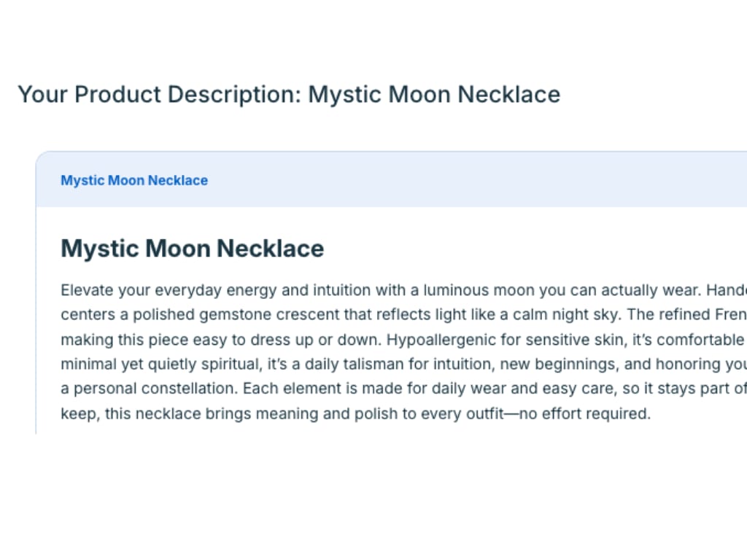Click the words 'polished gemstone crescent'
This screenshot has width=747, height=560.
pos(231,315)
